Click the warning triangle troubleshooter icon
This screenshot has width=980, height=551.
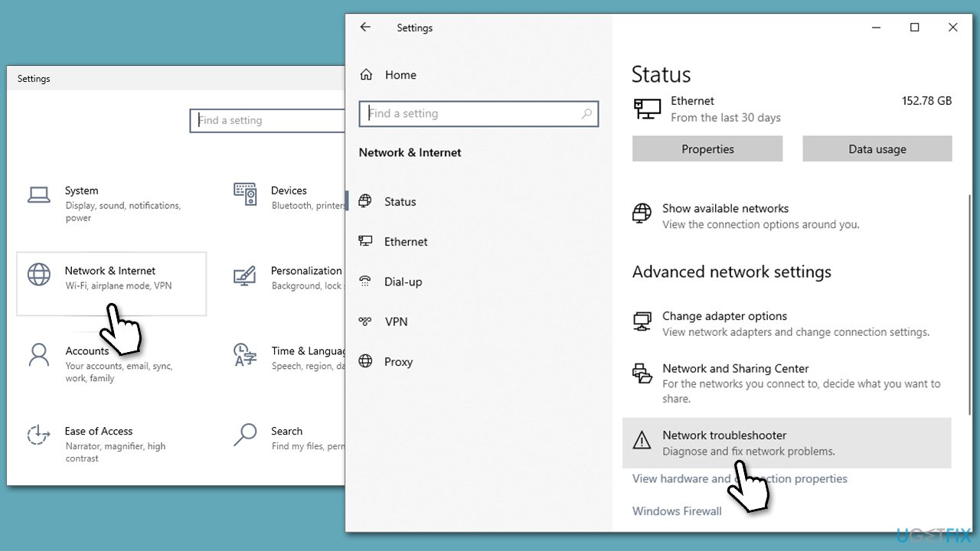coord(642,440)
